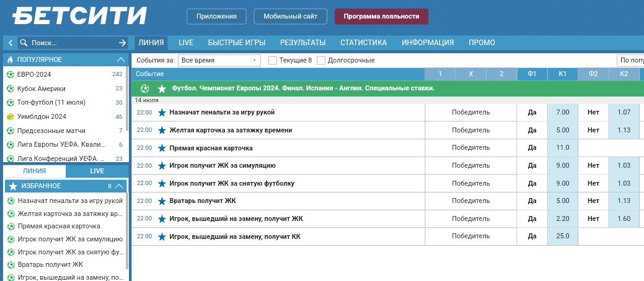Image resolution: width=644 pixels, height=281 pixels.
Task: Click football icon beside favorites Прямая красная карточка
Action: tap(11, 227)
